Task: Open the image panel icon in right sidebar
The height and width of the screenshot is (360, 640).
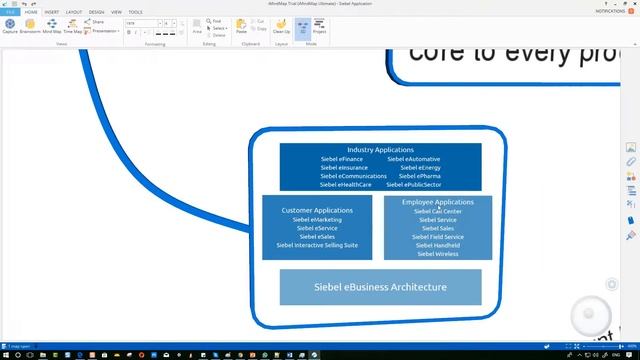Action: 631,147
